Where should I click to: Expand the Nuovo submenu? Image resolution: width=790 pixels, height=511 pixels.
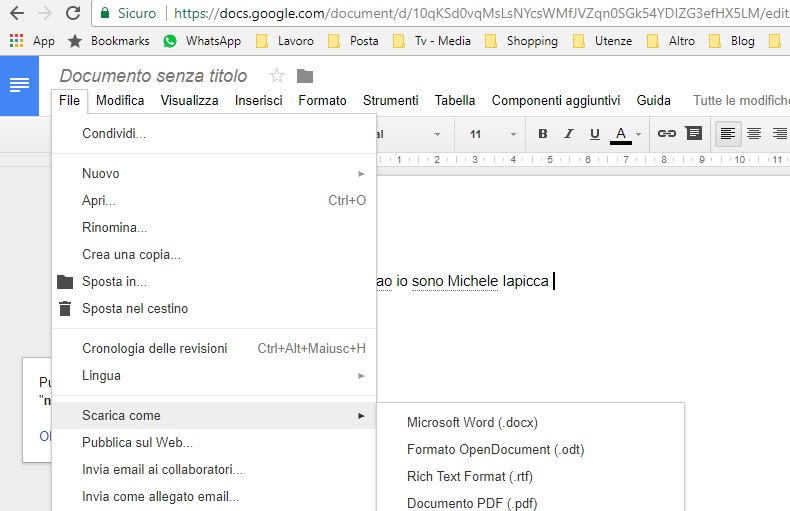pyautogui.click(x=214, y=173)
